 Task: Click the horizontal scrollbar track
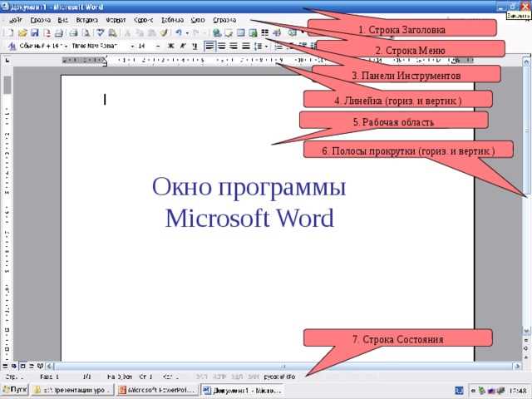pos(283,366)
